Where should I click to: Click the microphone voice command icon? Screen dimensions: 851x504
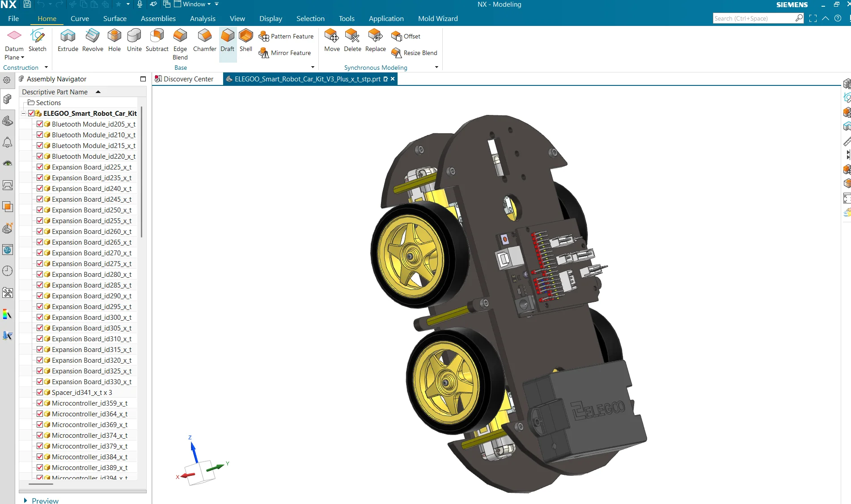click(140, 4)
